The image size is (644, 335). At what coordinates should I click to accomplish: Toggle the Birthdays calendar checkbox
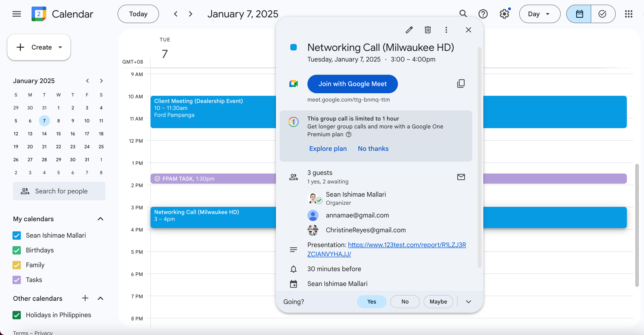pyautogui.click(x=17, y=250)
